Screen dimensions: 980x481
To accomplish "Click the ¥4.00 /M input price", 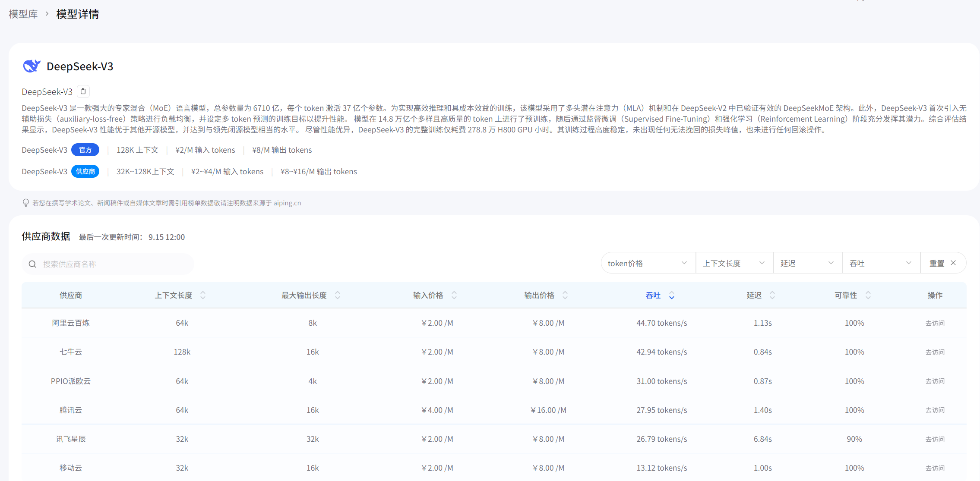I will (437, 410).
